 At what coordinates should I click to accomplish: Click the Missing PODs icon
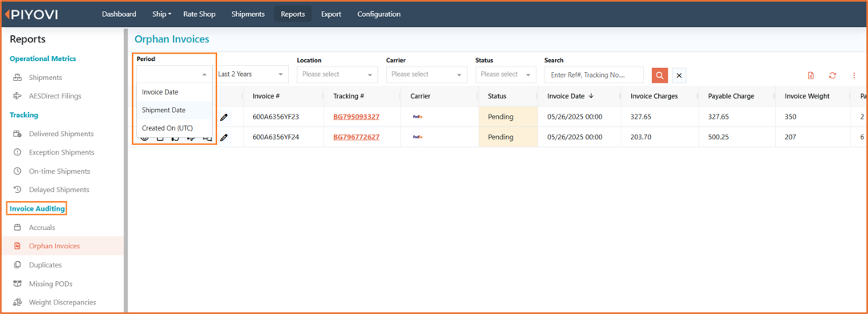[17, 284]
